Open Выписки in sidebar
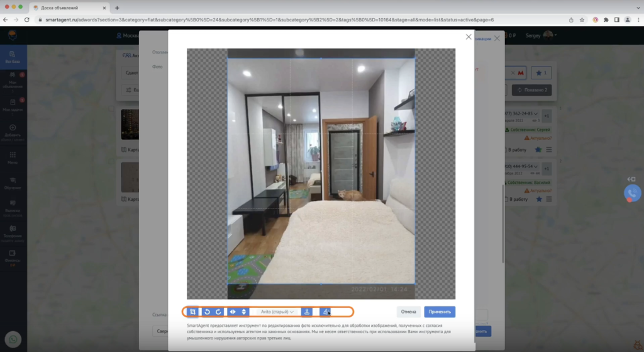The width and height of the screenshot is (644, 352). [13, 208]
